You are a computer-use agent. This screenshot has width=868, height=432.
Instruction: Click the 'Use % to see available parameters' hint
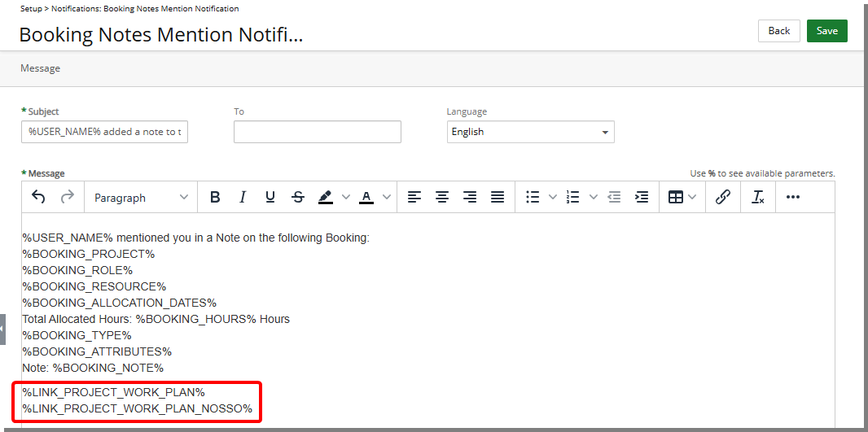click(x=762, y=173)
